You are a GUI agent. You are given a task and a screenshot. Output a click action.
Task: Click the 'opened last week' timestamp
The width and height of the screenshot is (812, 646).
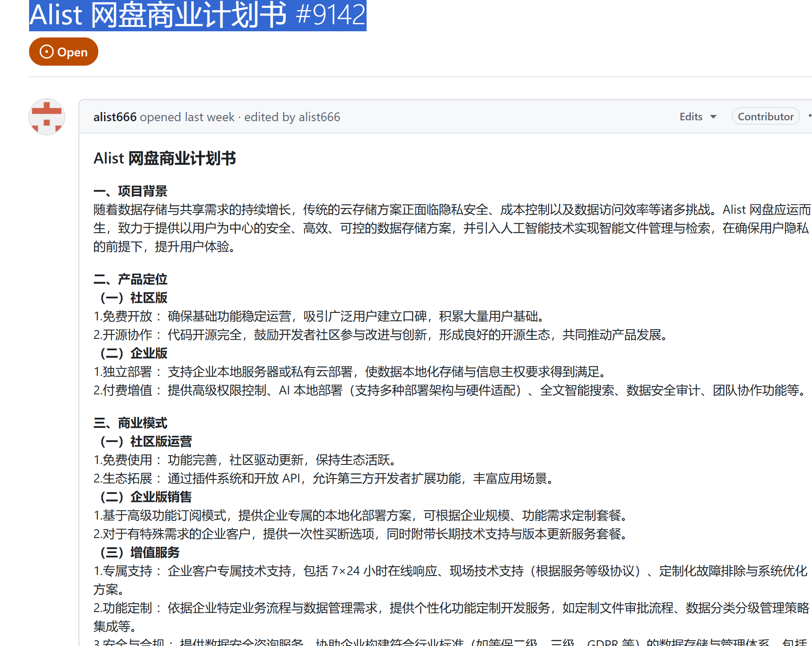[x=187, y=117]
